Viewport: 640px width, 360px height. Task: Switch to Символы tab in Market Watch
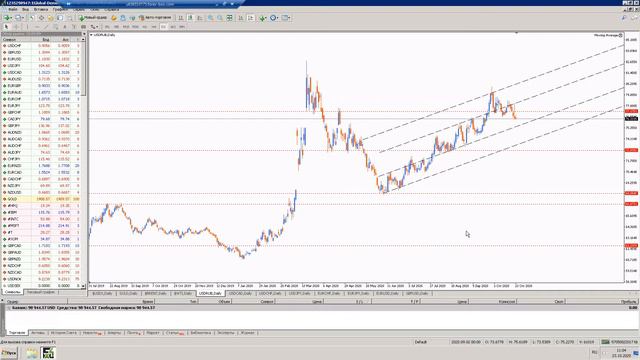coord(12,292)
